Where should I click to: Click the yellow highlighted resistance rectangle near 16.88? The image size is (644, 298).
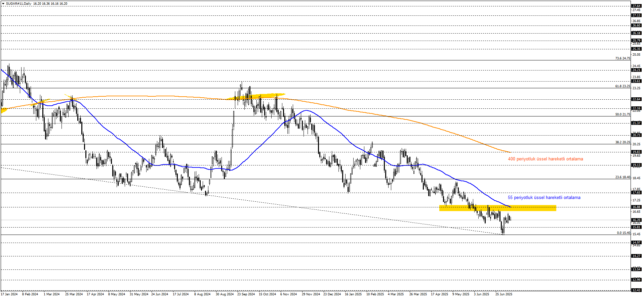[x=498, y=208]
